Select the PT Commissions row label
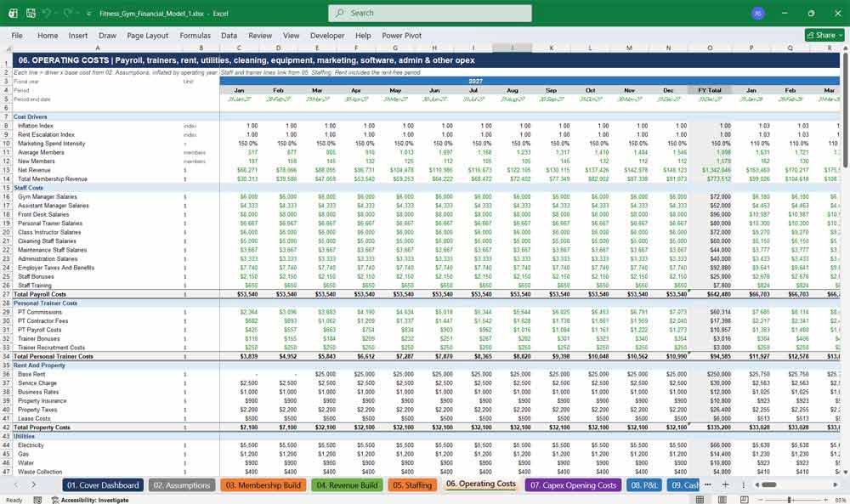 click(40, 312)
